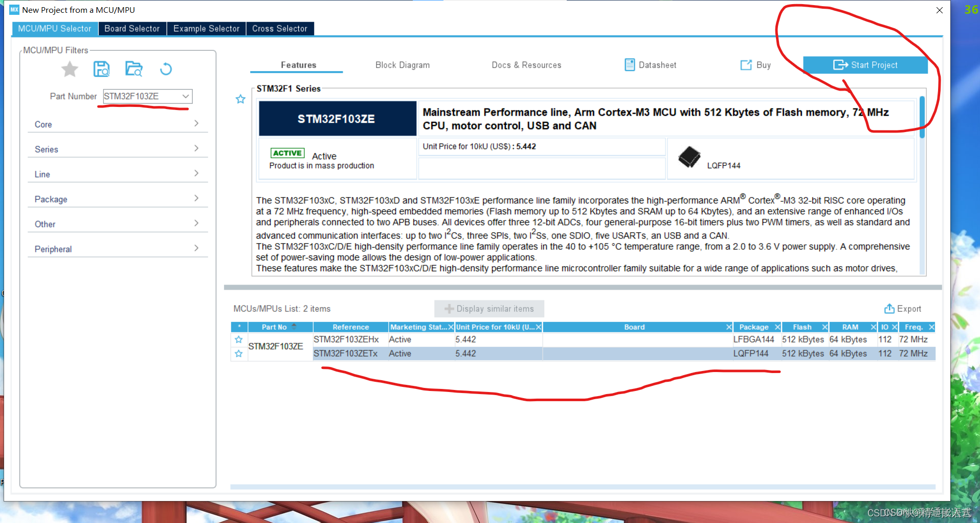
Task: Remove the Marketing Status column with its X
Action: 451,327
